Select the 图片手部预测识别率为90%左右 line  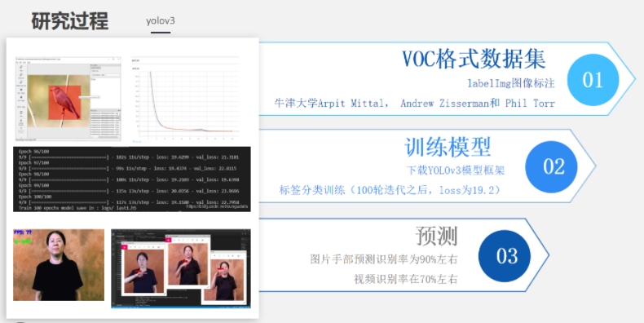coord(384,259)
